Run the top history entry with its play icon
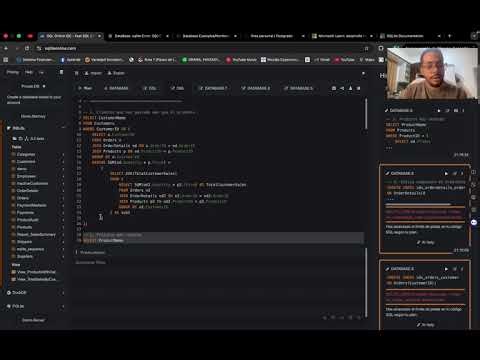Screen dimensions: 480x360 pyautogui.click(x=439, y=110)
